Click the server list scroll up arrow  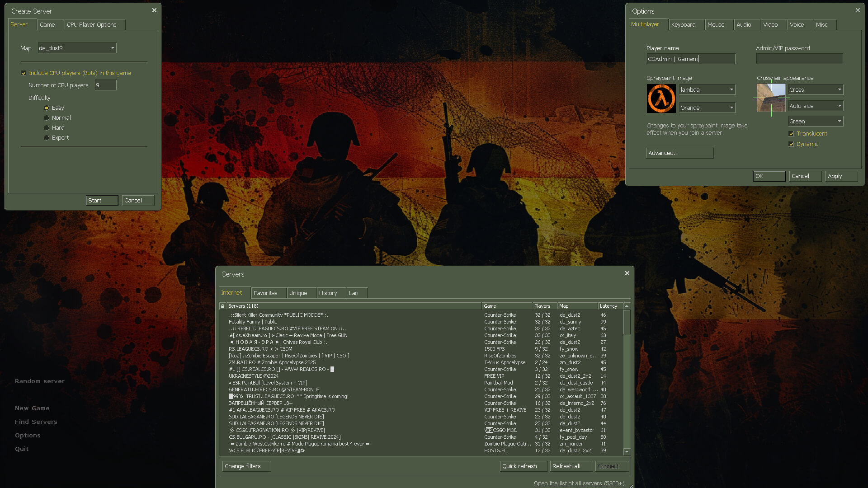[627, 306]
